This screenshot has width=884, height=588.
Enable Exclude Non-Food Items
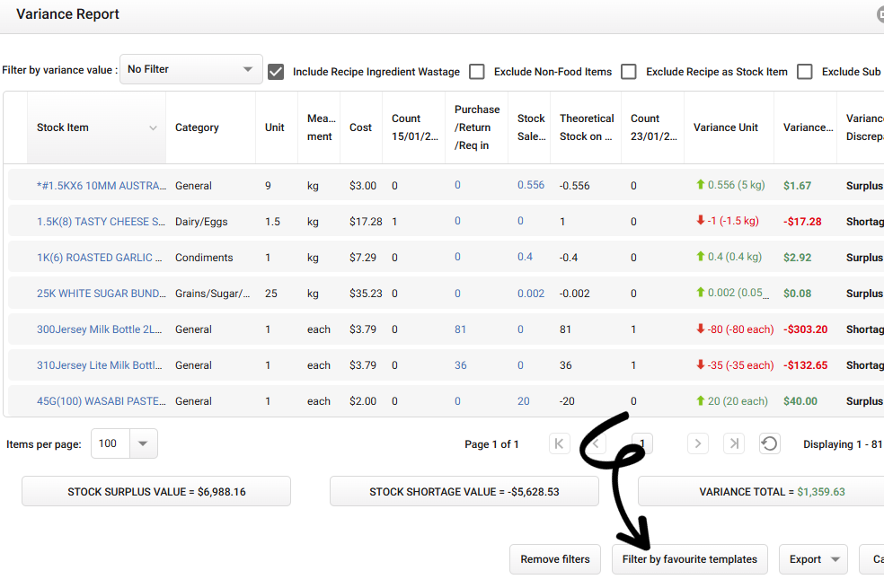pyautogui.click(x=476, y=72)
